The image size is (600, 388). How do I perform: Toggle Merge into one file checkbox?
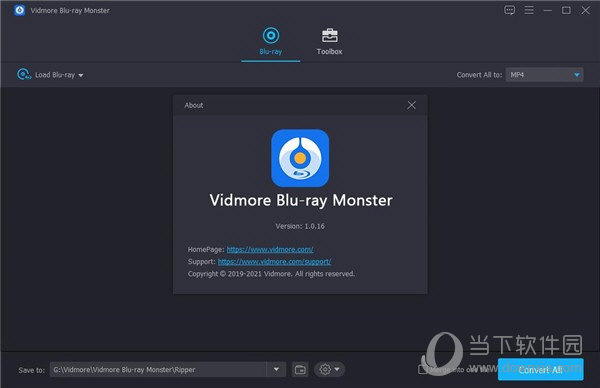click(422, 369)
